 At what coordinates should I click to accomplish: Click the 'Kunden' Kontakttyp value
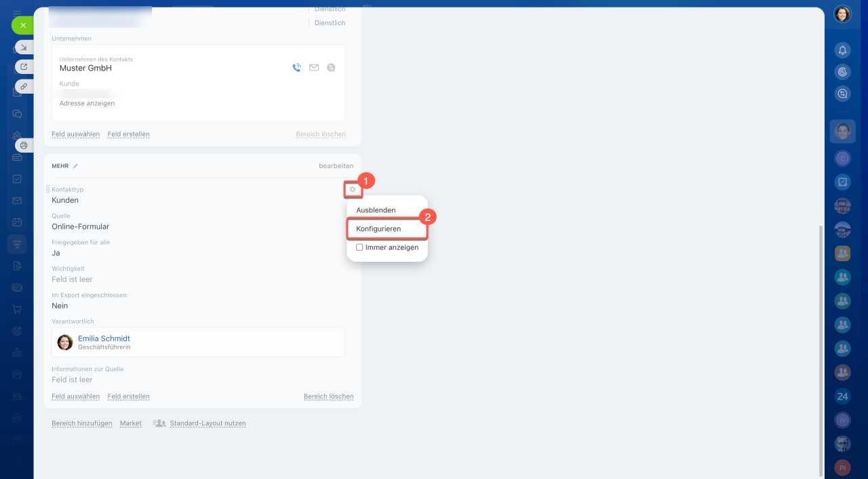pyautogui.click(x=65, y=200)
